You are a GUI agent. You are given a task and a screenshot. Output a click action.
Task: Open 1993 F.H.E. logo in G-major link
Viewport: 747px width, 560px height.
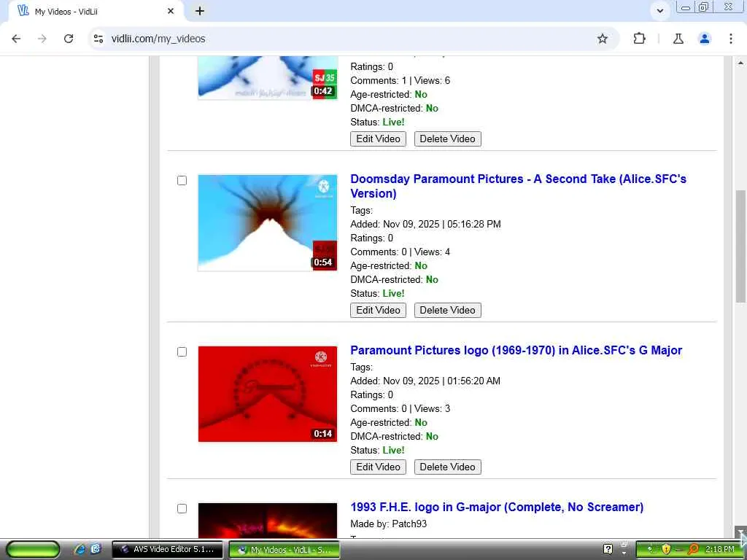pyautogui.click(x=497, y=507)
